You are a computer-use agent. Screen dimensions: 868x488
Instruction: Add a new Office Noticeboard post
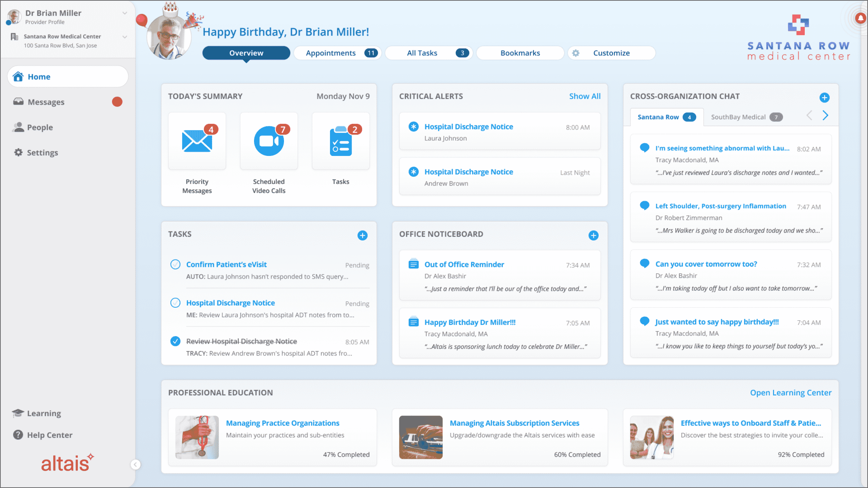click(x=593, y=235)
